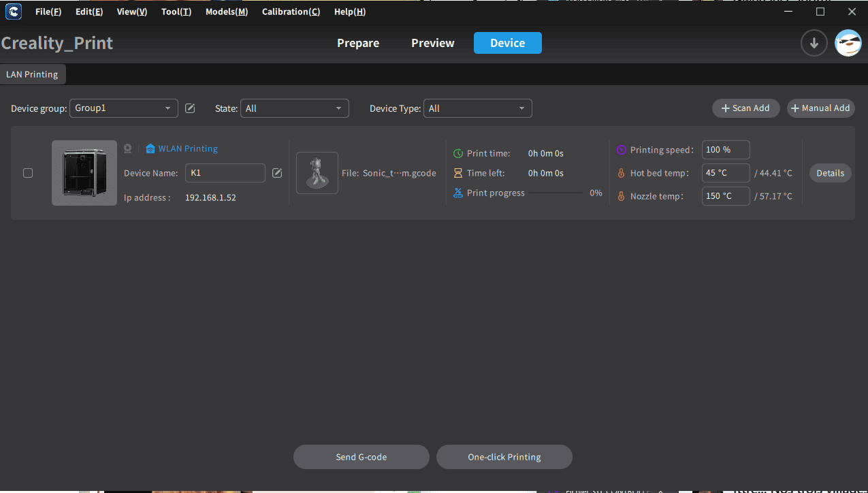Click rename icon beside device name K1
Viewport: 868px width, 493px height.
[277, 173]
